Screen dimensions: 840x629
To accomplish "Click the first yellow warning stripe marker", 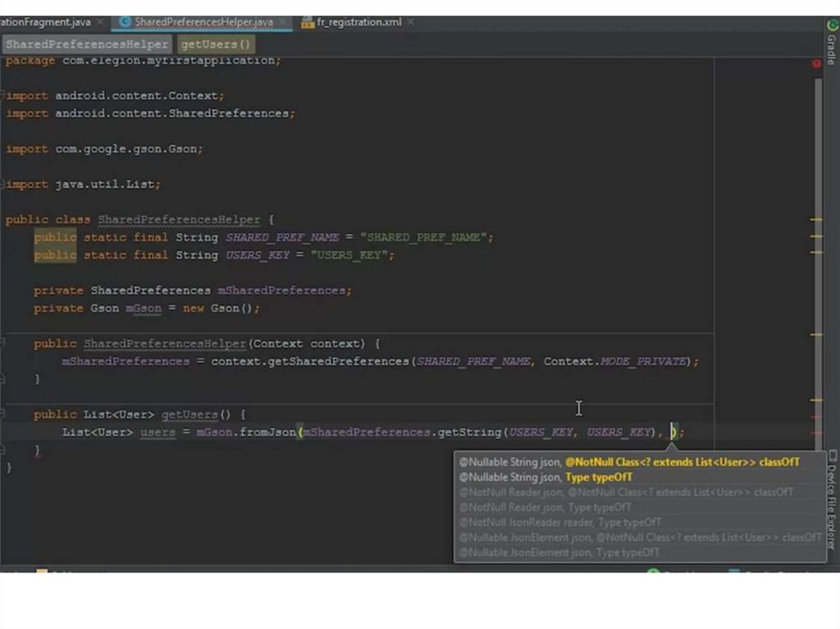I will click(x=816, y=220).
